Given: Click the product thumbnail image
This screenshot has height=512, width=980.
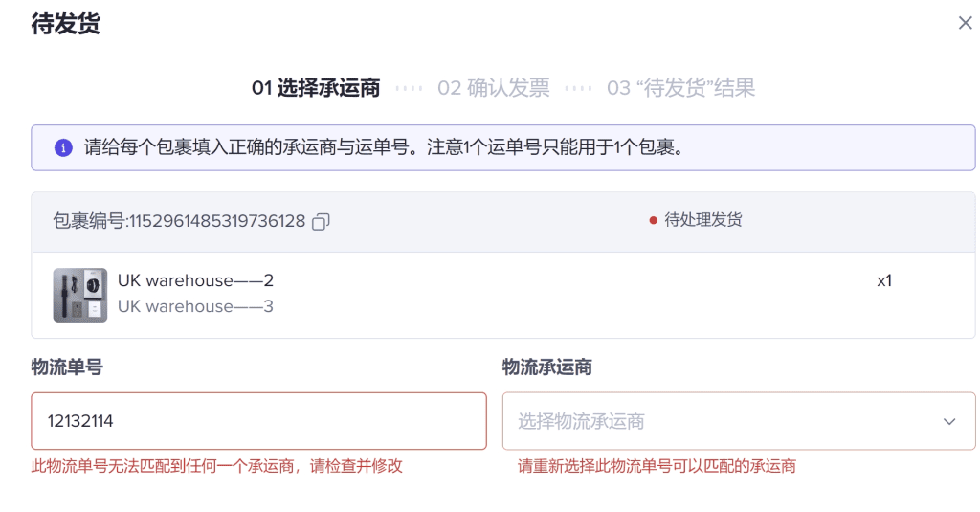Looking at the screenshot, I should tap(80, 295).
